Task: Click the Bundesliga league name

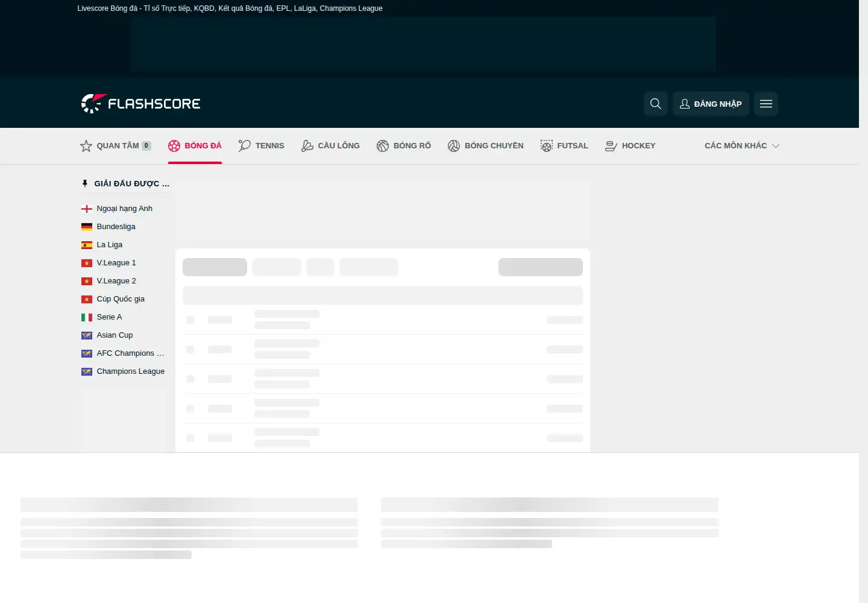Action: (x=116, y=227)
